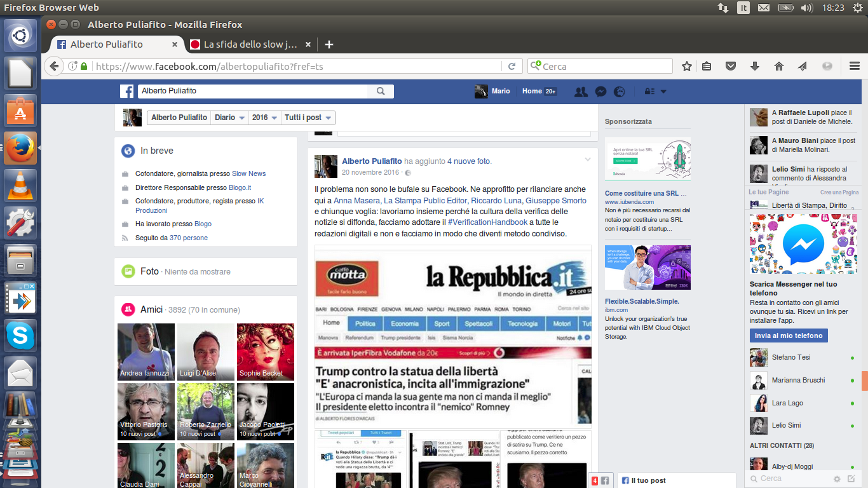Select the Alberto Puliafito browser tab
This screenshot has width=868, height=488.
118,44
